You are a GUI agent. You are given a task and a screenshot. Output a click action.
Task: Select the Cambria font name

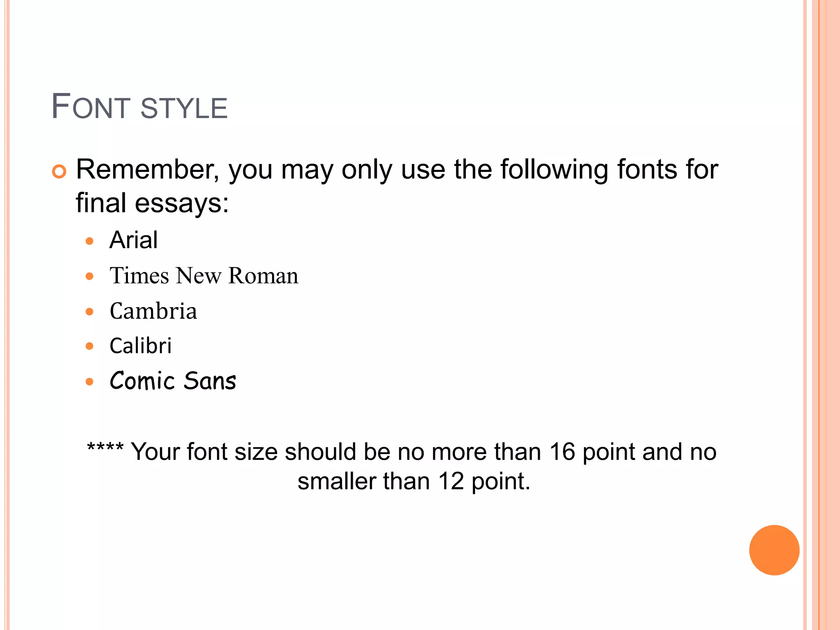click(x=153, y=311)
